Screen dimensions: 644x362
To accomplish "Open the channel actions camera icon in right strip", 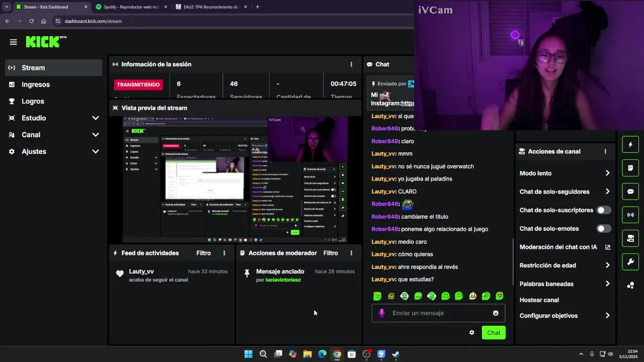I will (x=630, y=238).
